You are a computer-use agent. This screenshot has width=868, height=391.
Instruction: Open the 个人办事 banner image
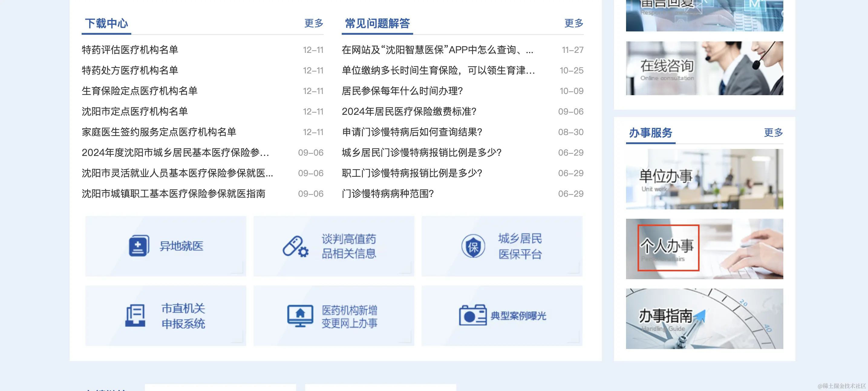(704, 249)
